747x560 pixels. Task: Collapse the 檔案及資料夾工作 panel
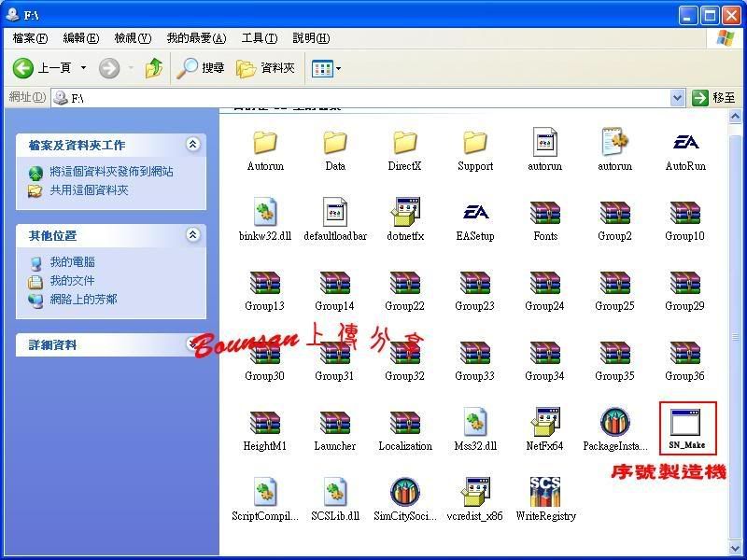tap(193, 145)
